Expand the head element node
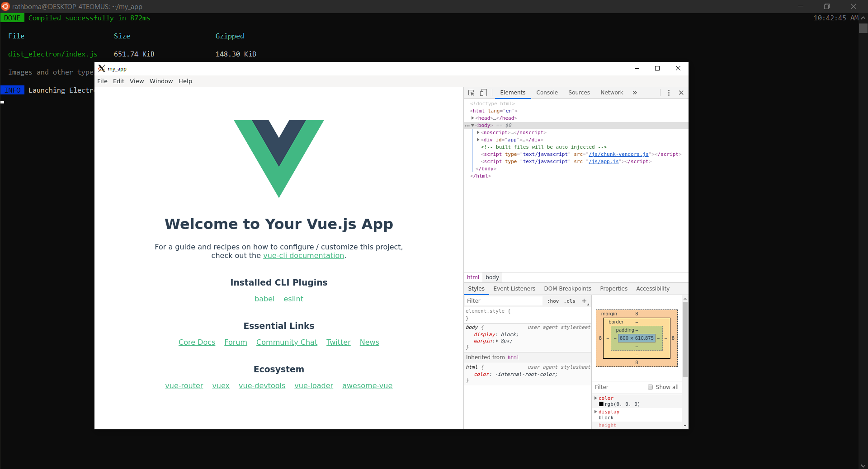This screenshot has height=469, width=868. coord(472,118)
